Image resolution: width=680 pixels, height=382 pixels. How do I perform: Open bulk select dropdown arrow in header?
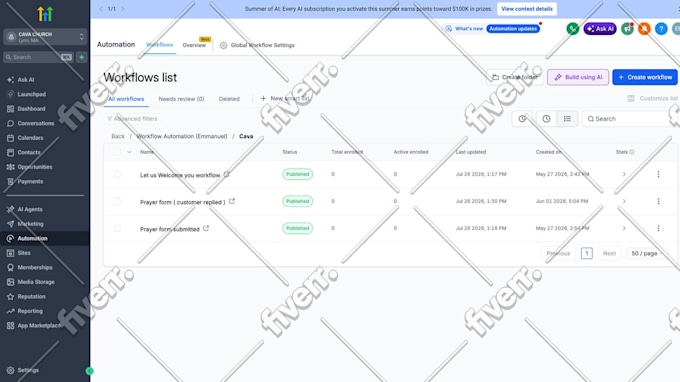(129, 152)
